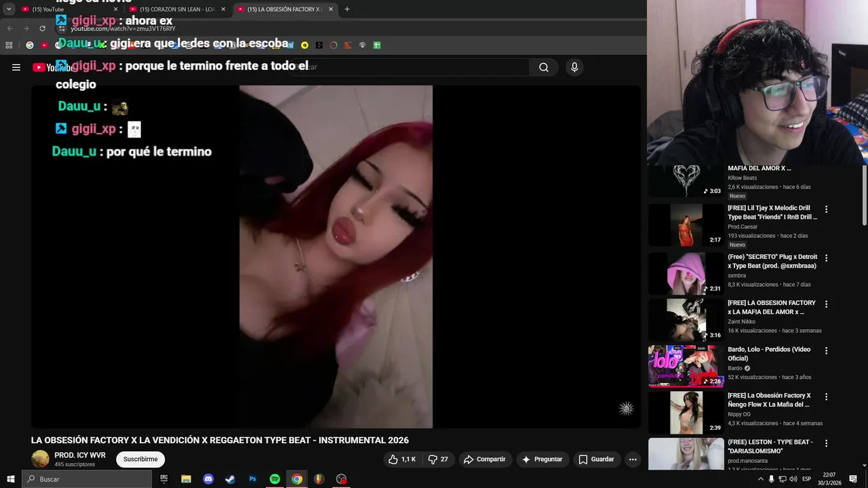This screenshot has height=488, width=868.
Task: Open the volume speaker tray icon
Action: pyautogui.click(x=793, y=479)
